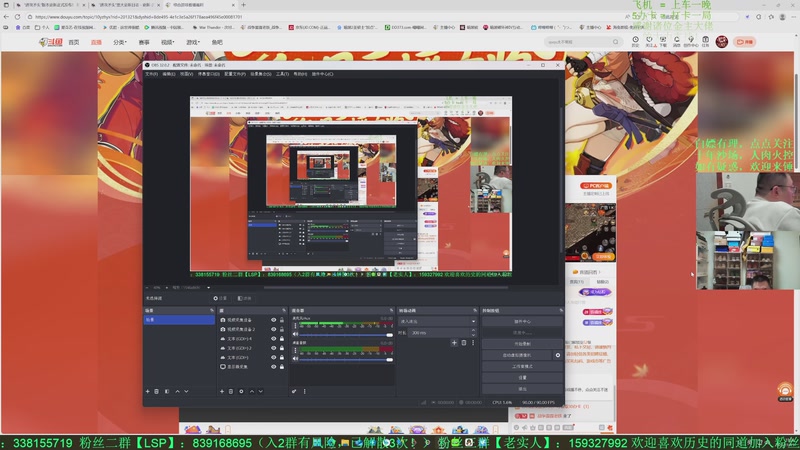The height and width of the screenshot is (450, 800).
Task: Open Studio Mode from OBS Controls
Action: tap(522, 366)
